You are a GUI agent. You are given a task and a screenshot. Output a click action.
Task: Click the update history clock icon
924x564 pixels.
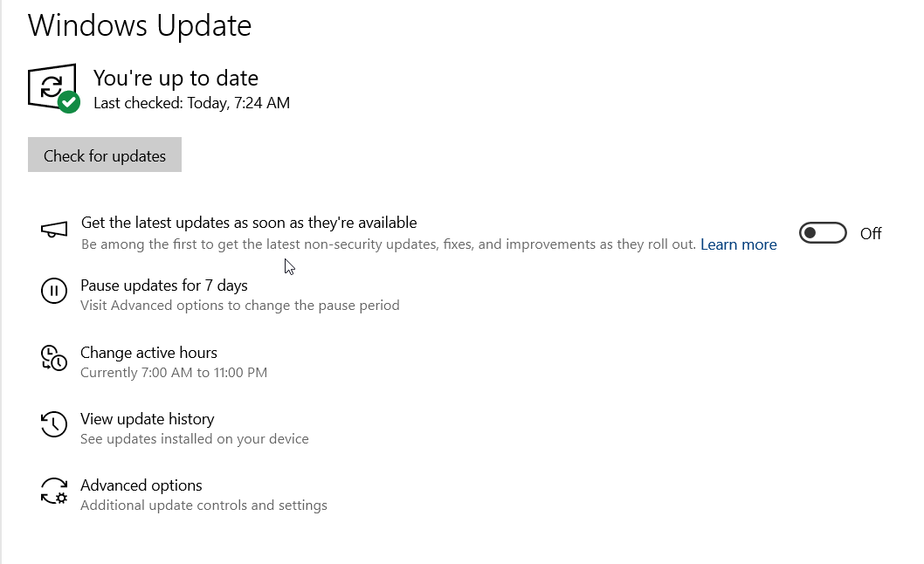pyautogui.click(x=54, y=425)
